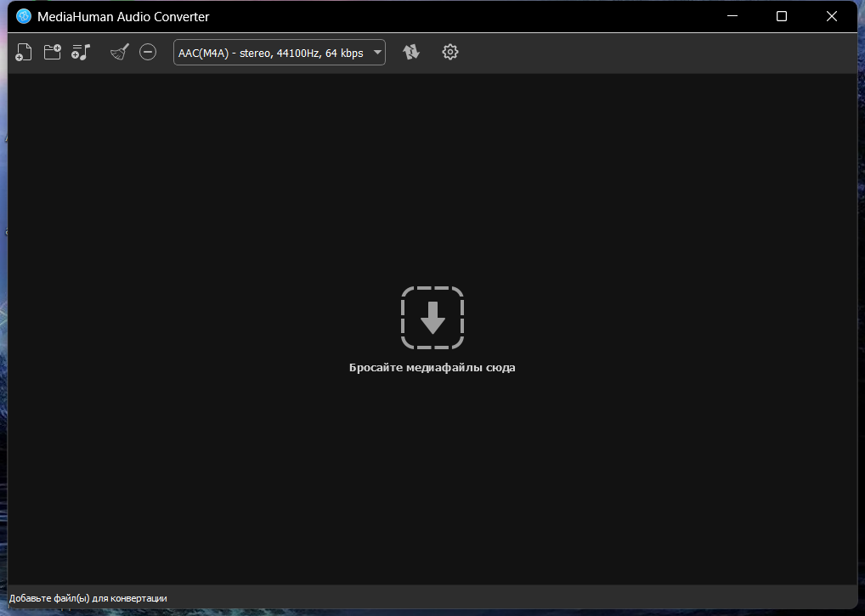This screenshot has height=616, width=865.
Task: Minimize the MediaHuman Audio Converter window
Action: (732, 16)
